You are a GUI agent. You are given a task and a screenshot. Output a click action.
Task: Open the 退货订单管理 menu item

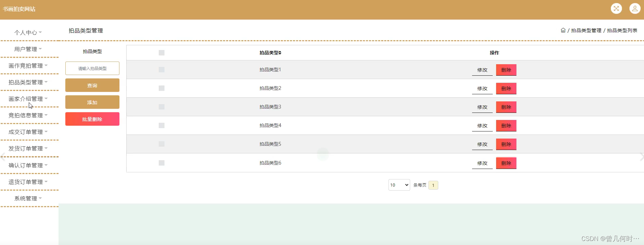pyautogui.click(x=28, y=182)
